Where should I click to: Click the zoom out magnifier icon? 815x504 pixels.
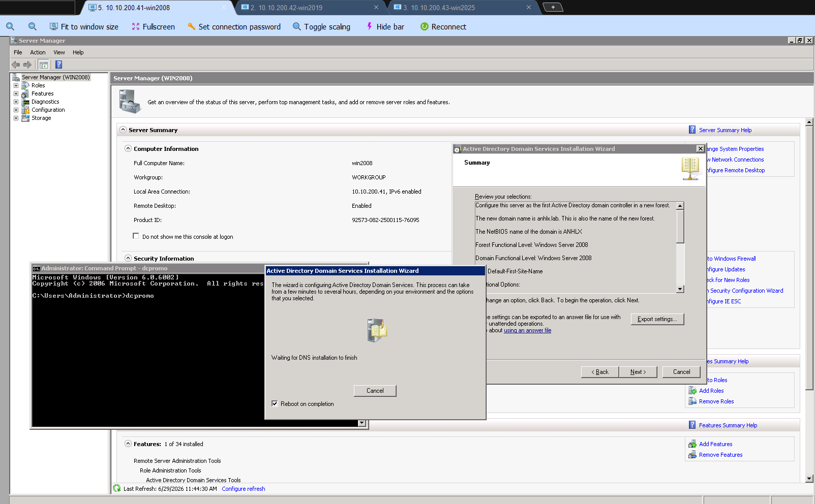33,26
